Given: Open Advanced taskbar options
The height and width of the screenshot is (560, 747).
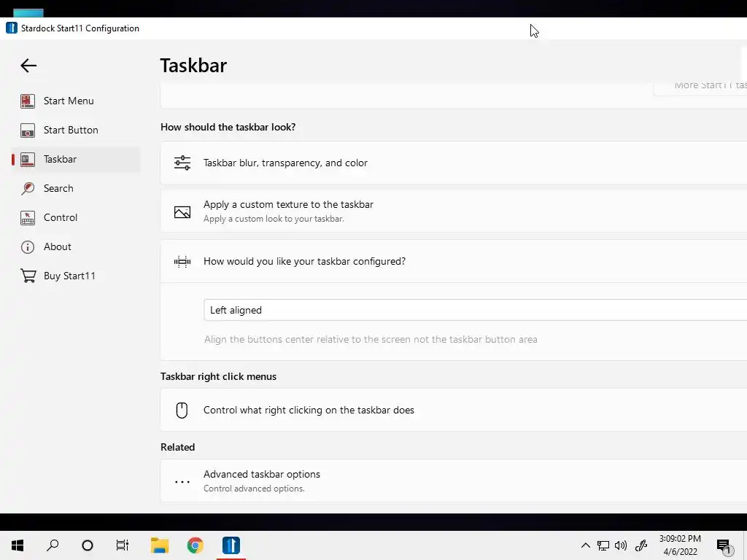Looking at the screenshot, I should pyautogui.click(x=454, y=481).
